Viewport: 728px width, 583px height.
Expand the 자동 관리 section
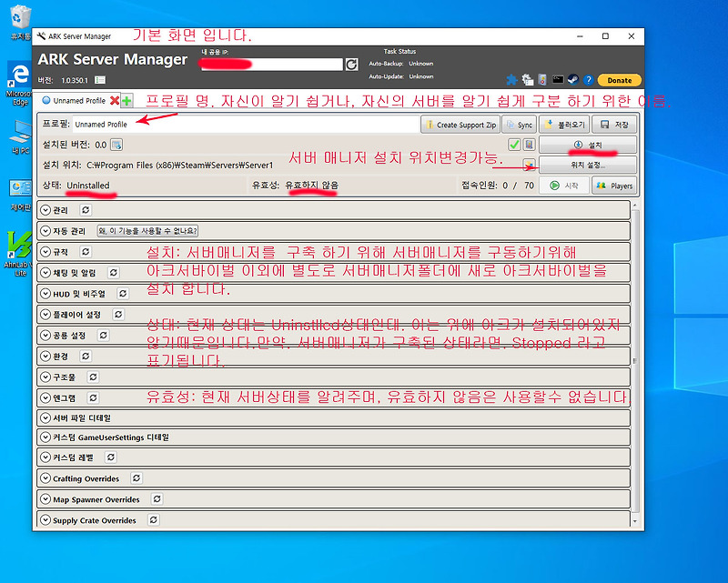coord(45,231)
